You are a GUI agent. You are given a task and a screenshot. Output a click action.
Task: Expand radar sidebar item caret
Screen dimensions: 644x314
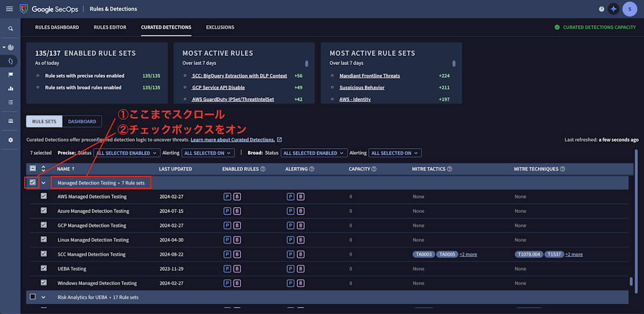4,47
